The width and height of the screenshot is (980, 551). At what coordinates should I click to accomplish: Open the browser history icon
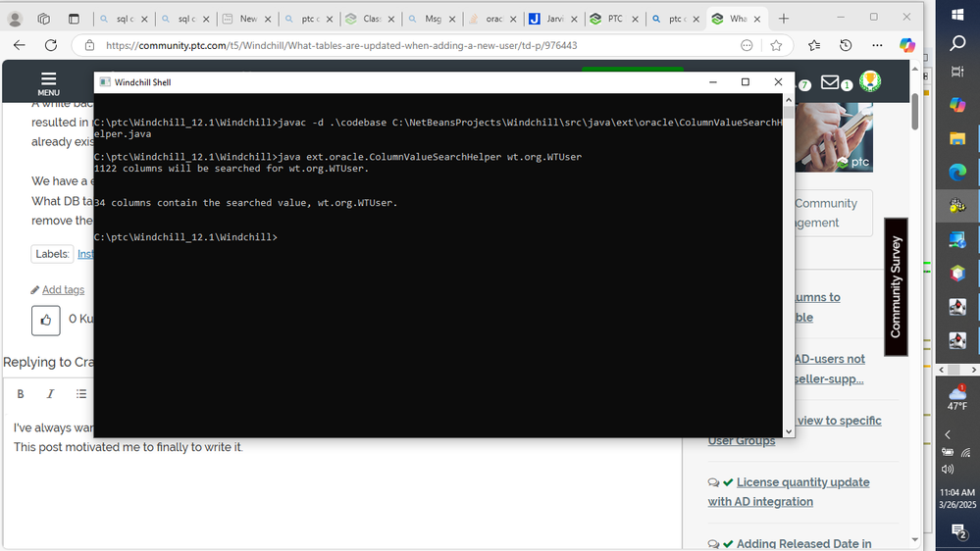click(x=846, y=45)
